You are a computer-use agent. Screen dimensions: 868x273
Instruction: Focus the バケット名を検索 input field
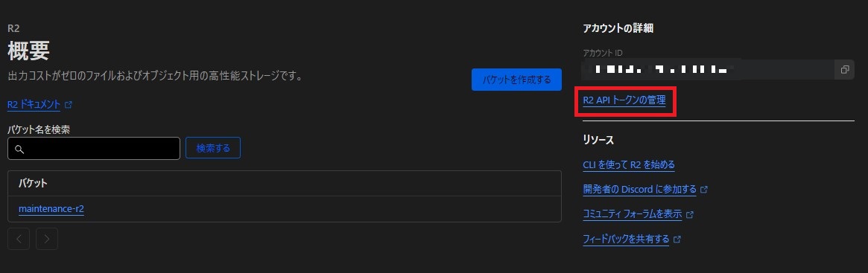tap(94, 149)
